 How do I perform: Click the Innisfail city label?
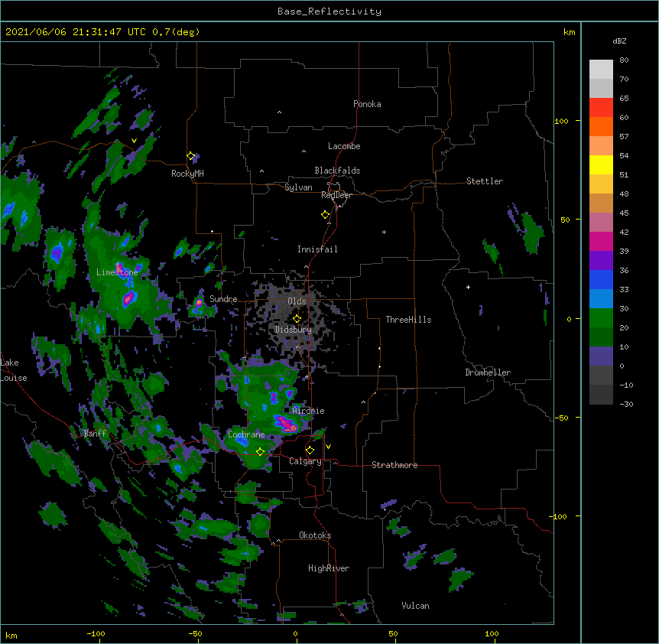click(x=317, y=249)
